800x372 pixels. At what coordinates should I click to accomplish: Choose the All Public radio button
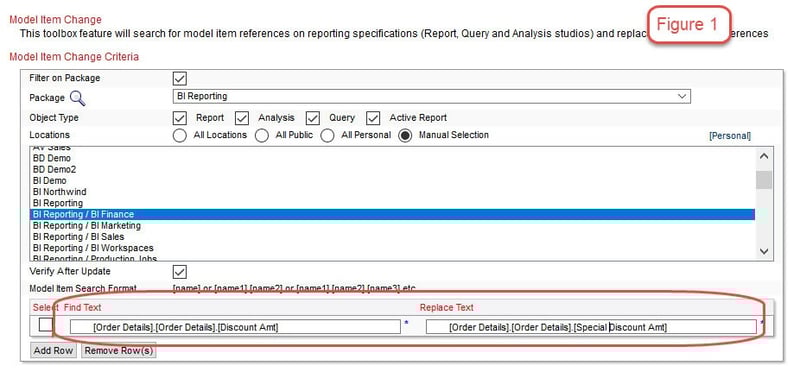262,136
